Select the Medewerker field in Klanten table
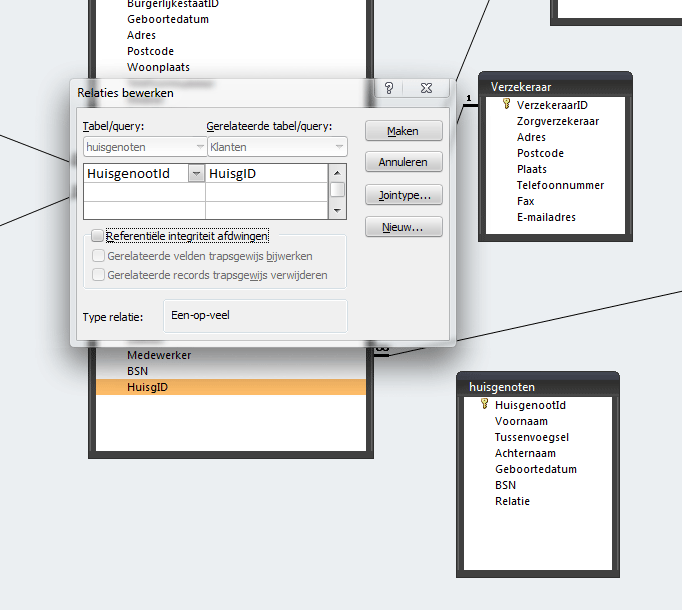This screenshot has height=610, width=682. pyautogui.click(x=159, y=355)
